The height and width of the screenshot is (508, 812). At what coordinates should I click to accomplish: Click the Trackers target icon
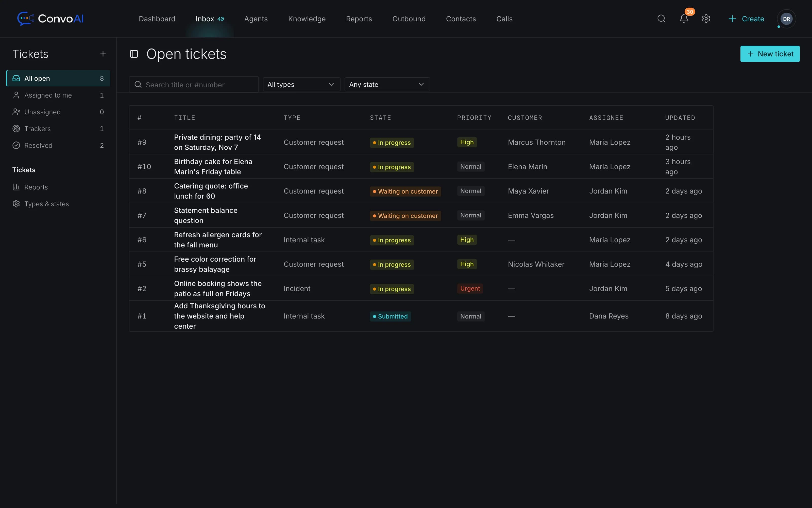16,129
